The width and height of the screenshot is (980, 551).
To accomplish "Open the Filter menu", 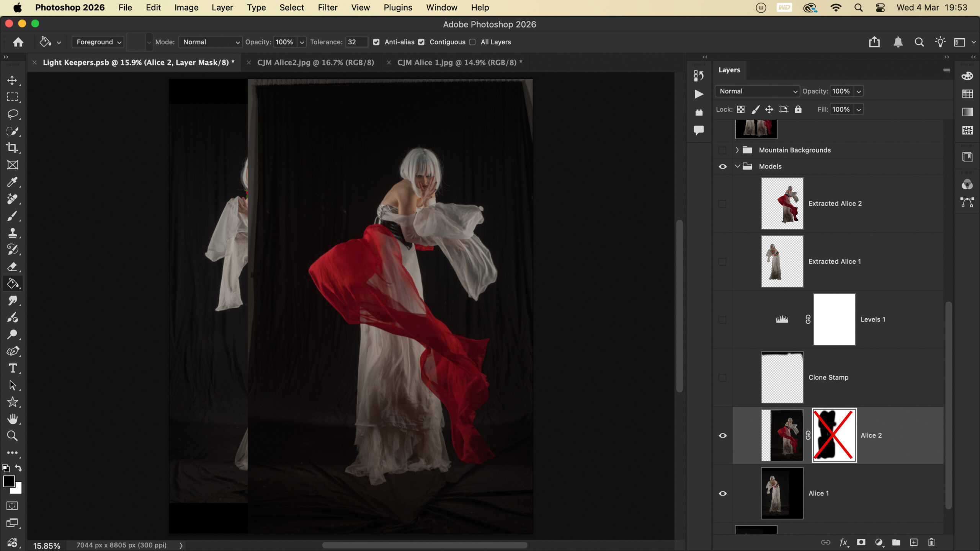I will 327,8.
